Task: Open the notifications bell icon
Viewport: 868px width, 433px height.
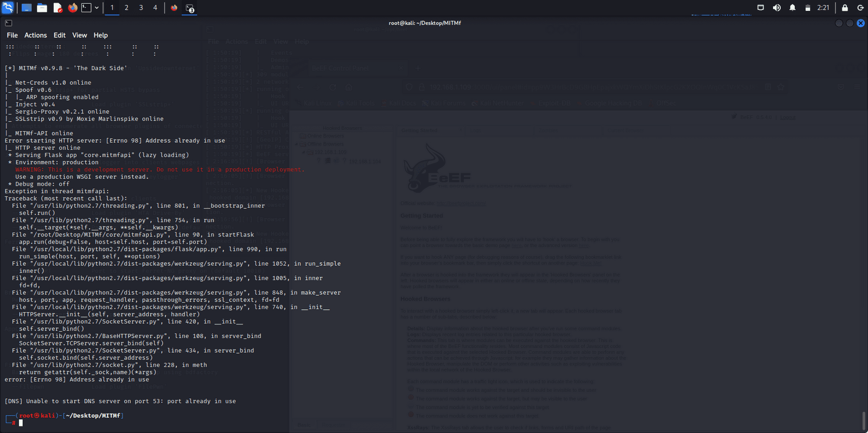Action: coord(793,8)
